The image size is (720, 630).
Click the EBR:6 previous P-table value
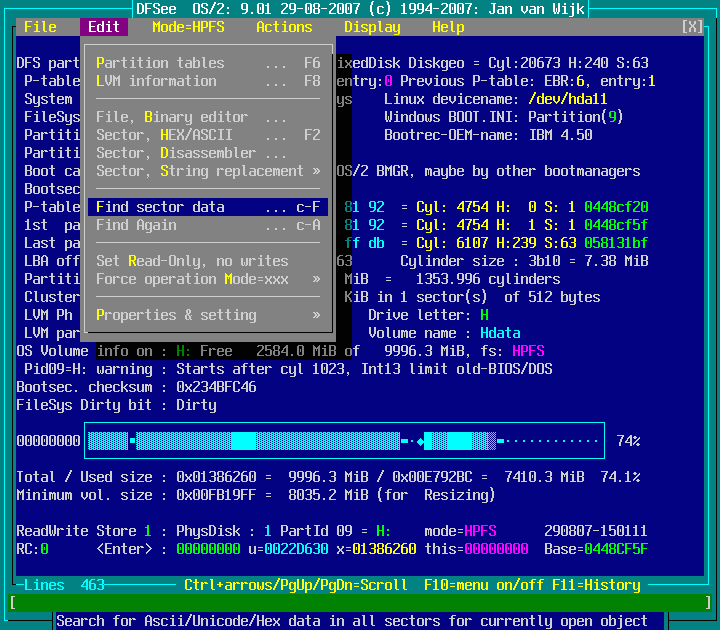(564, 81)
